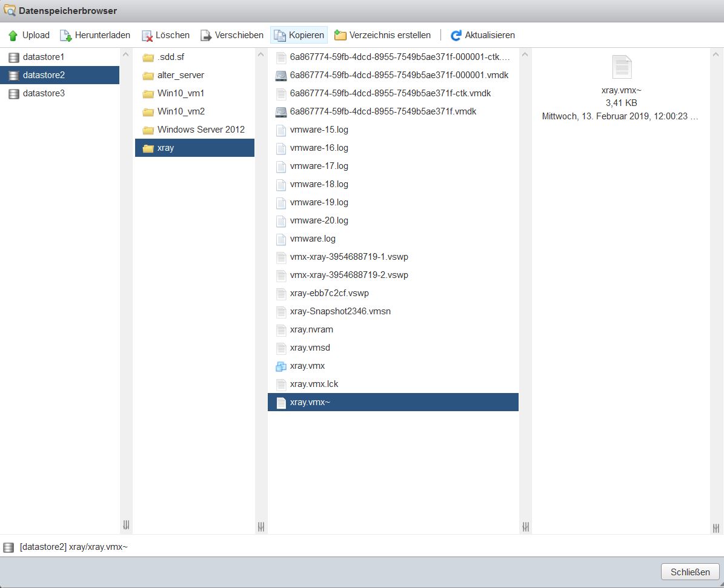
Task: Click the Schließen button
Action: (x=690, y=572)
